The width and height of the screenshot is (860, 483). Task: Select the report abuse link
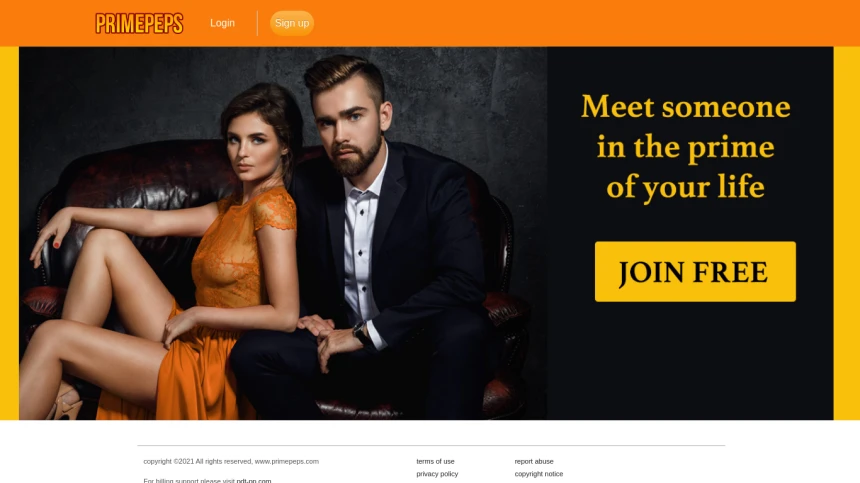tap(534, 462)
